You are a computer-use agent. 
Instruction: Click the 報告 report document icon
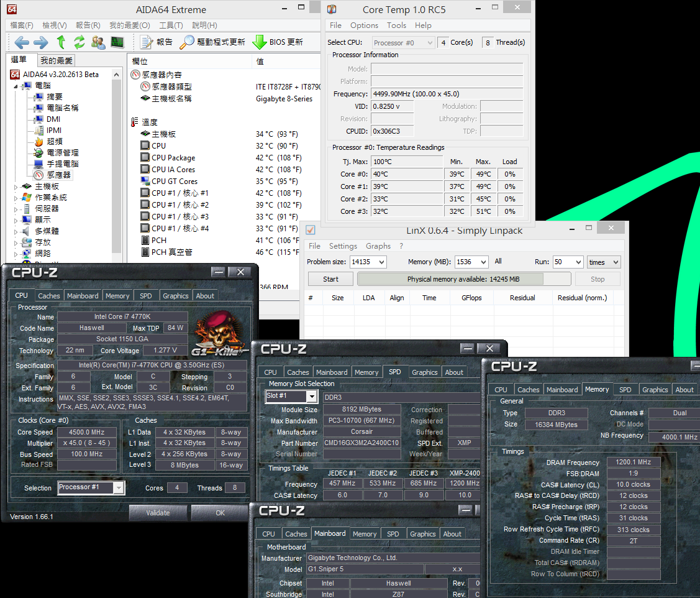(x=147, y=42)
